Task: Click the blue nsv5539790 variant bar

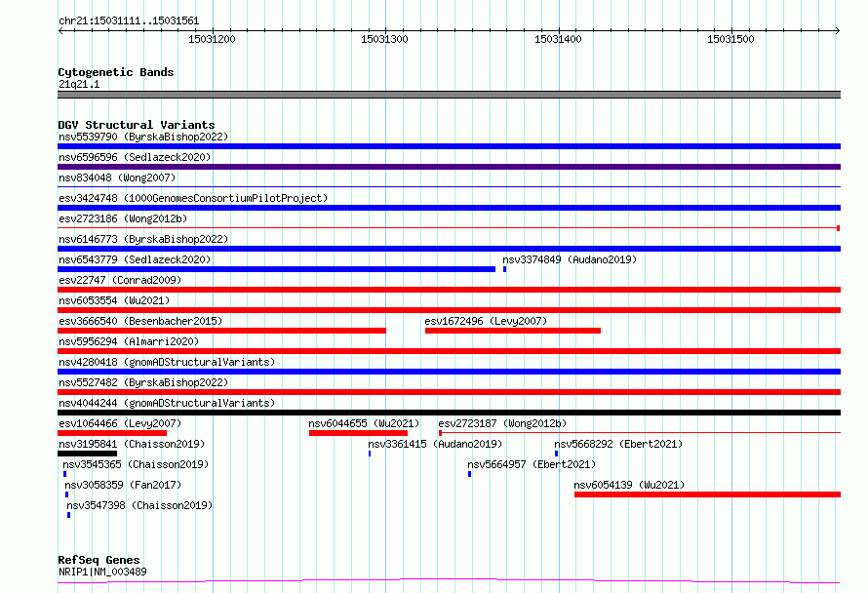Action: pos(449,146)
